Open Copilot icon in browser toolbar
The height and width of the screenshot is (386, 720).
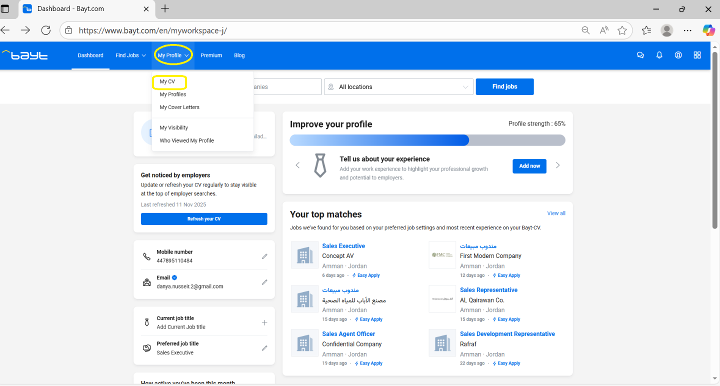pyautogui.click(x=709, y=30)
